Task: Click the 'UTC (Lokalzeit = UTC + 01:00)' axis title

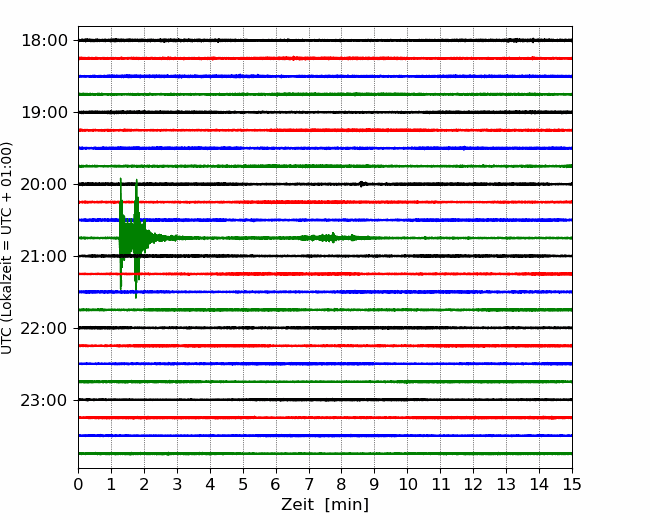Action: 8,248
